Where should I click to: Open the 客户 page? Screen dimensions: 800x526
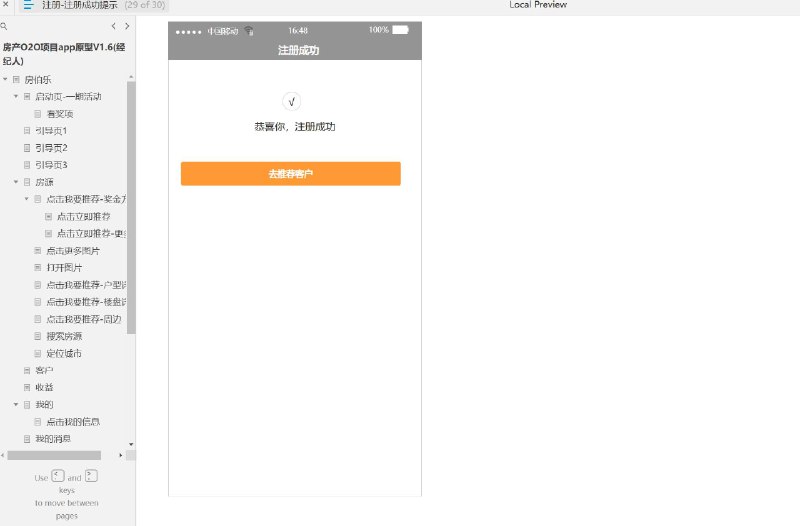44,370
